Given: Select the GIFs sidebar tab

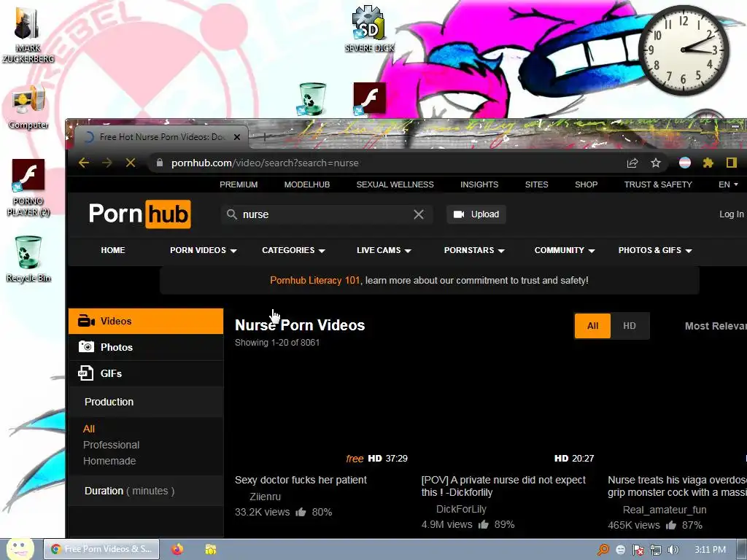Looking at the screenshot, I should click(146, 373).
